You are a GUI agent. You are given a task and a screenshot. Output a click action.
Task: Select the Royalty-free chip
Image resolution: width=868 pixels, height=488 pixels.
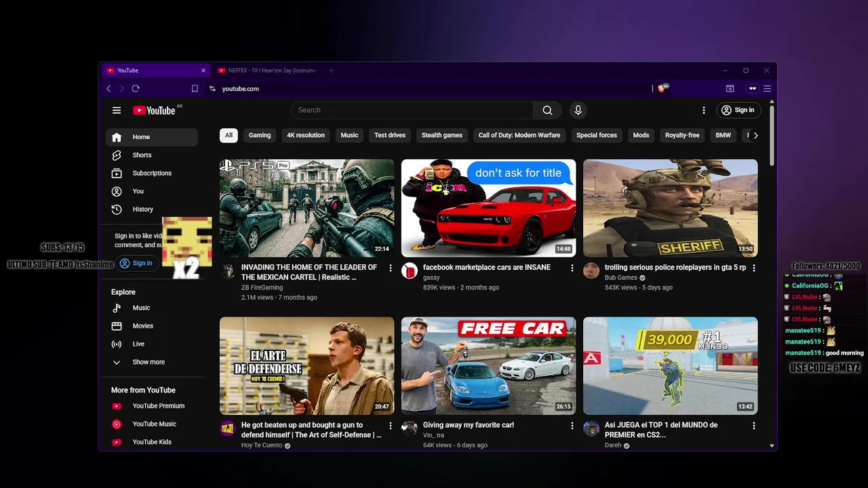(x=682, y=136)
